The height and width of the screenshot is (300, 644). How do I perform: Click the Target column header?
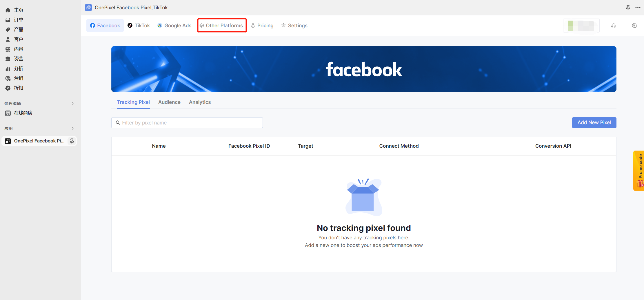(305, 146)
